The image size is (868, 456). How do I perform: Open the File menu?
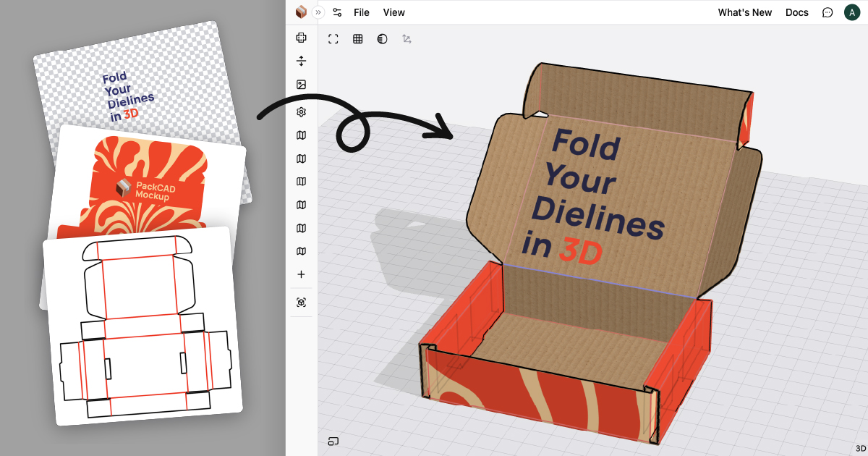[x=362, y=12]
